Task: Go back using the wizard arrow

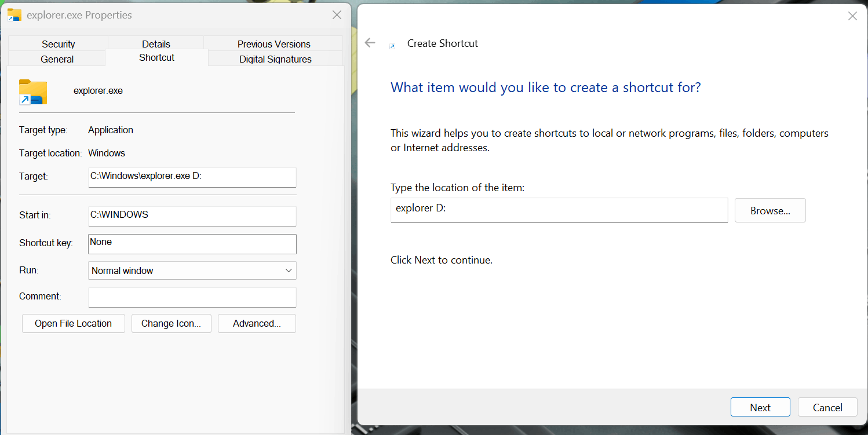Action: pos(370,43)
